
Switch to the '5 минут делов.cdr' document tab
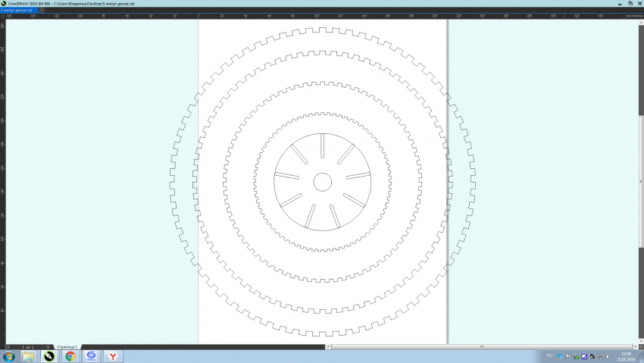coord(17,11)
